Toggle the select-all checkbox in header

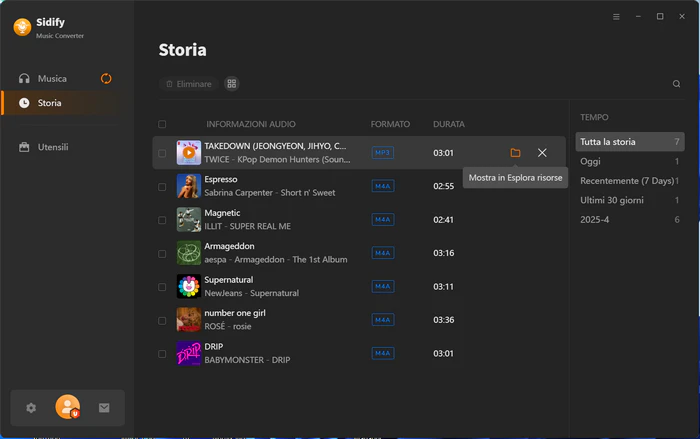162,124
